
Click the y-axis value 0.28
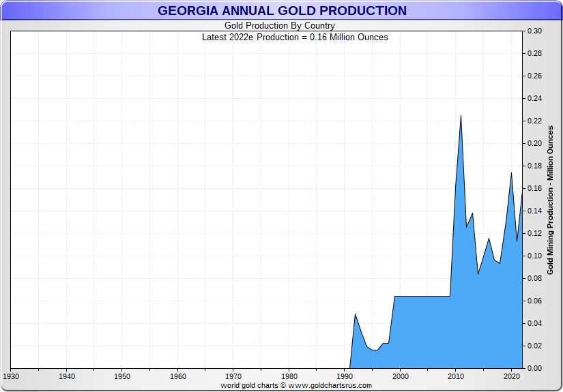coord(534,53)
